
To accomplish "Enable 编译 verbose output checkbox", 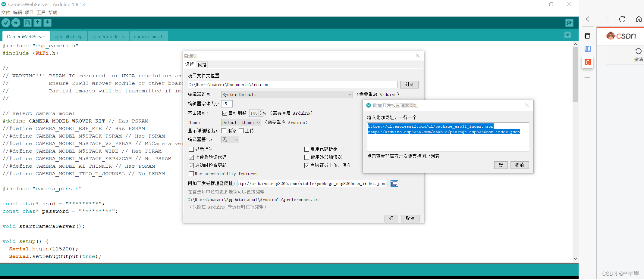I will pyautogui.click(x=224, y=131).
